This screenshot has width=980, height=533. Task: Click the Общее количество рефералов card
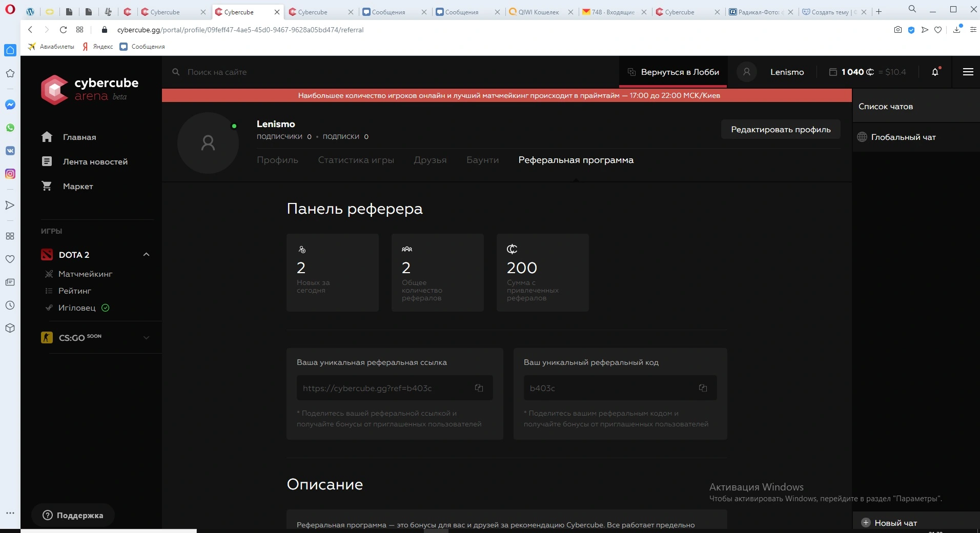coord(437,272)
